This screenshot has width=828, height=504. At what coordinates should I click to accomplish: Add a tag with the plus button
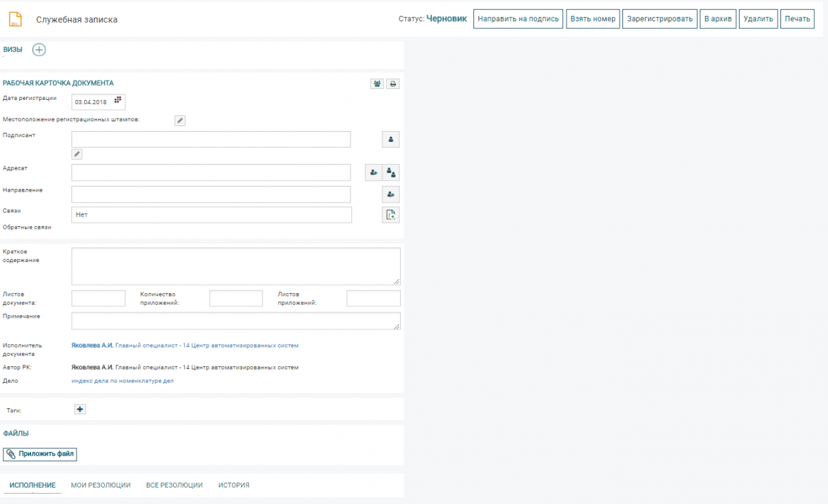tap(80, 410)
